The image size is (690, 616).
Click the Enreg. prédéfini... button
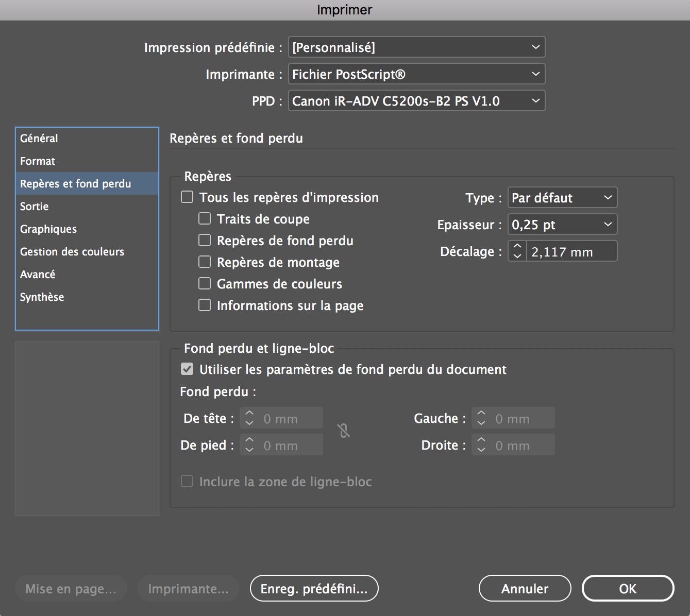click(314, 589)
